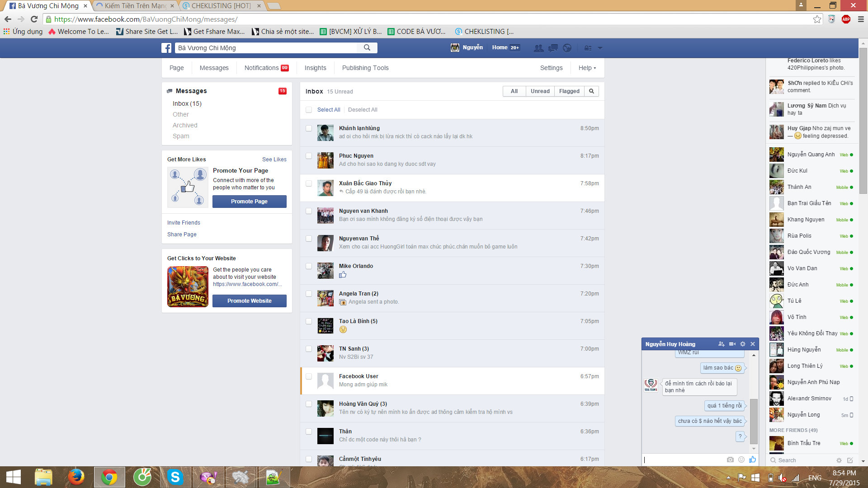Tick the checkbox for Phuc Nguyen message
868x488 pixels.
click(309, 156)
